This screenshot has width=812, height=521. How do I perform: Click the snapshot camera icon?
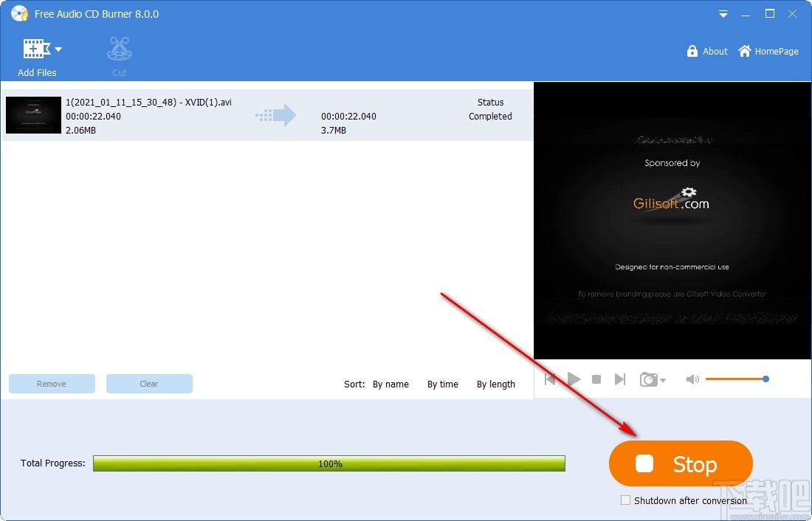pyautogui.click(x=649, y=379)
